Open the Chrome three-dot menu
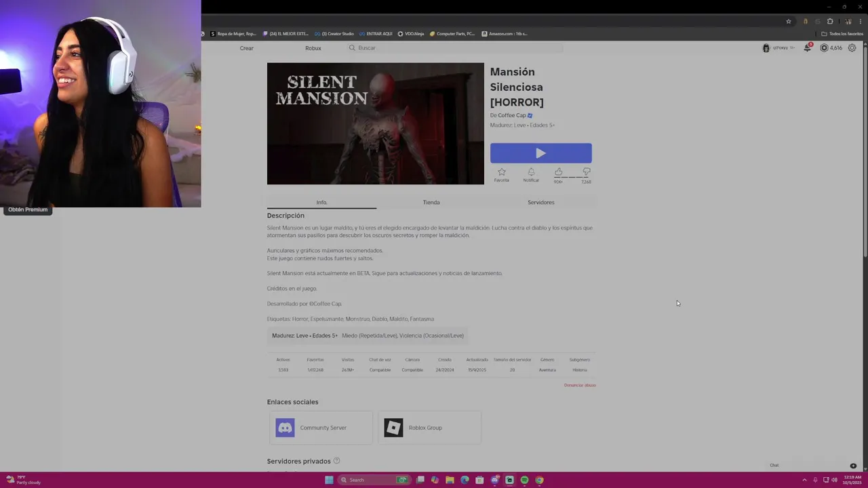The height and width of the screenshot is (488, 868). [861, 21]
